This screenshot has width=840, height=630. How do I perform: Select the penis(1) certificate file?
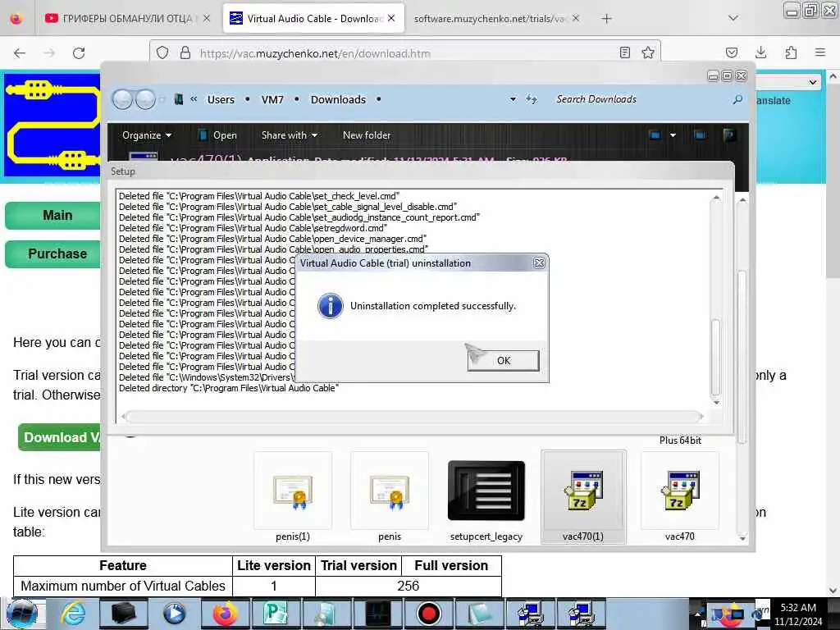coord(293,496)
